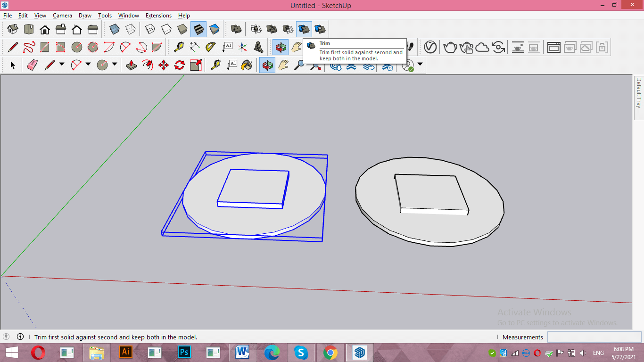Image resolution: width=644 pixels, height=362 pixels.
Task: Toggle Shaded With Textures style
Action: tap(198, 29)
